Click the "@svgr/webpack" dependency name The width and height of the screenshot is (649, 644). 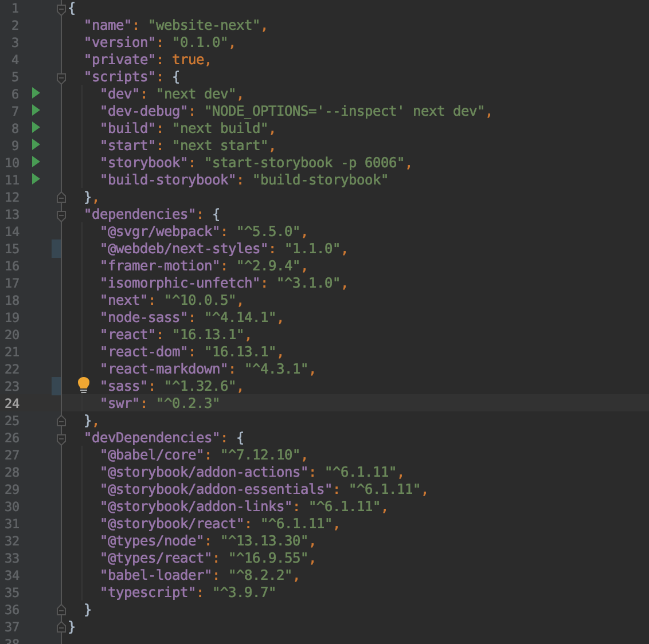(160, 231)
